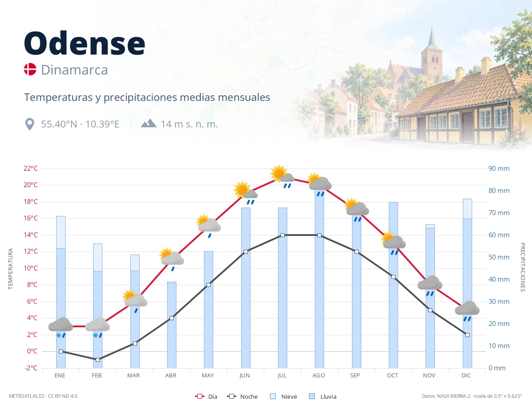Click the NASA MERRA-2 data source text
The image size is (532, 408).
point(472,396)
